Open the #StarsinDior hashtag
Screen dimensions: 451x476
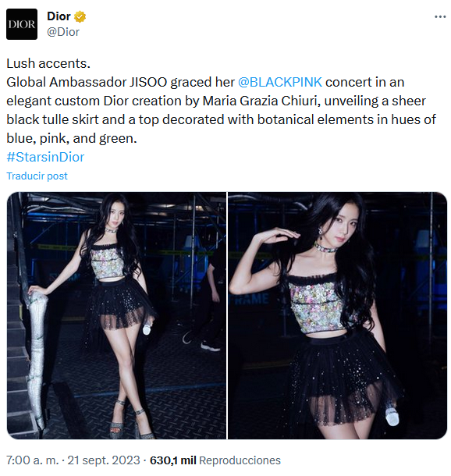point(45,157)
